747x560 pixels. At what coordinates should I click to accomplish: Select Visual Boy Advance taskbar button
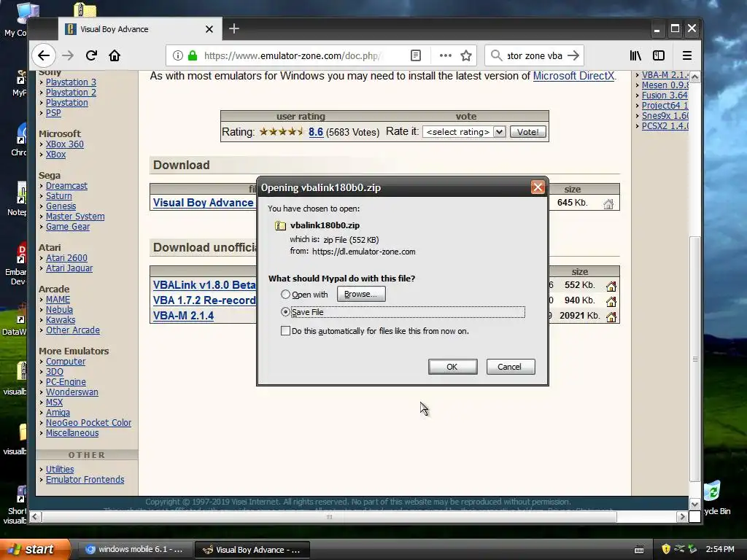click(252, 550)
